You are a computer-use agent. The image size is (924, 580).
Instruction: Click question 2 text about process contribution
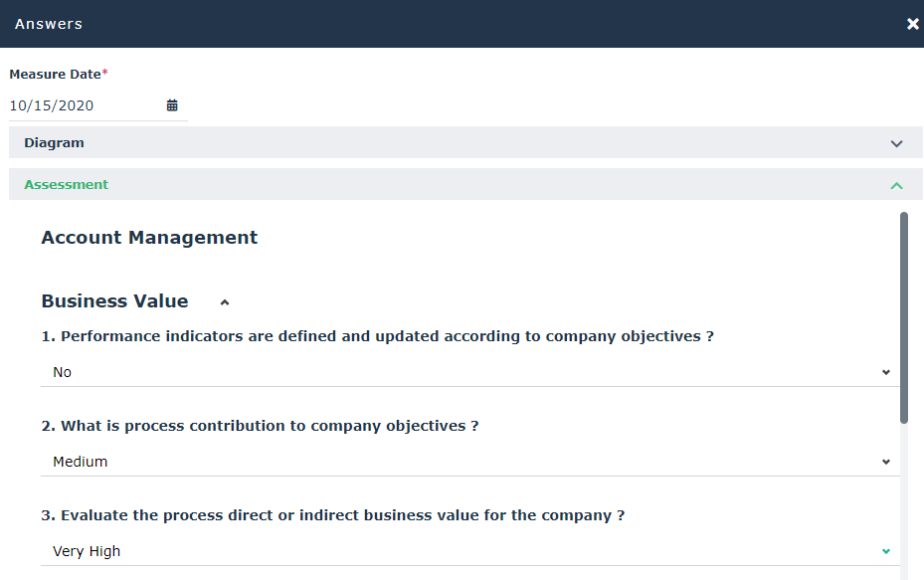click(x=260, y=426)
